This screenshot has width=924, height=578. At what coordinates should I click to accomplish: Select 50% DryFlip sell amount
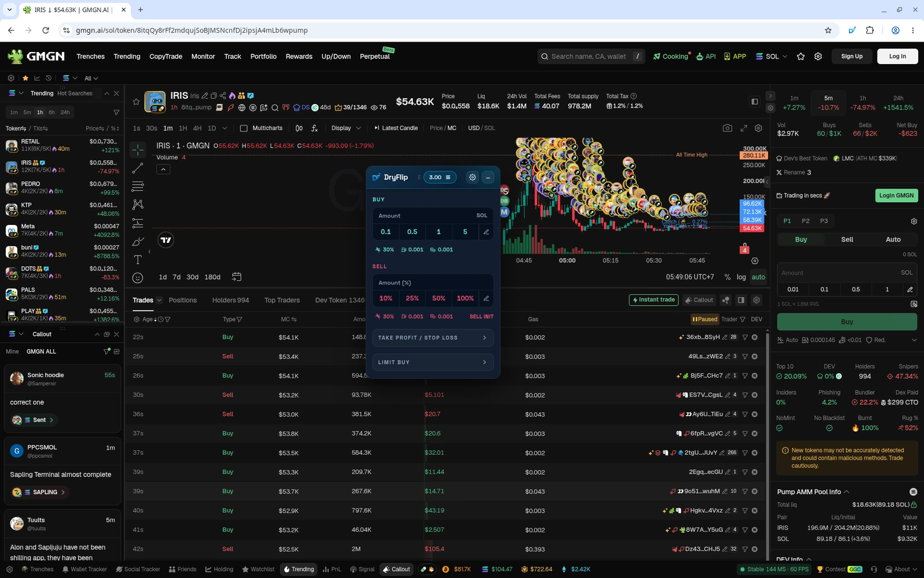pyautogui.click(x=439, y=298)
